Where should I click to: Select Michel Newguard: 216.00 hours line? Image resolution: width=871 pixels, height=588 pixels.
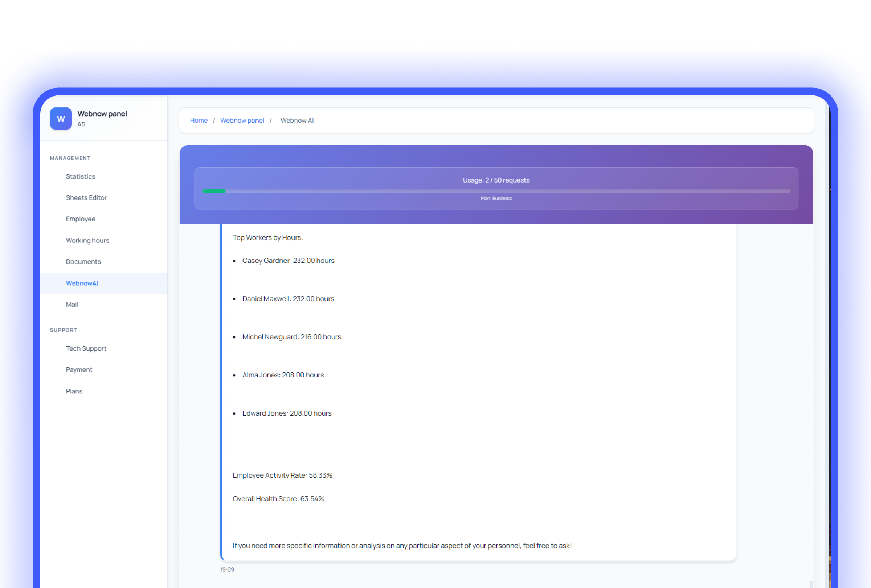pyautogui.click(x=291, y=337)
